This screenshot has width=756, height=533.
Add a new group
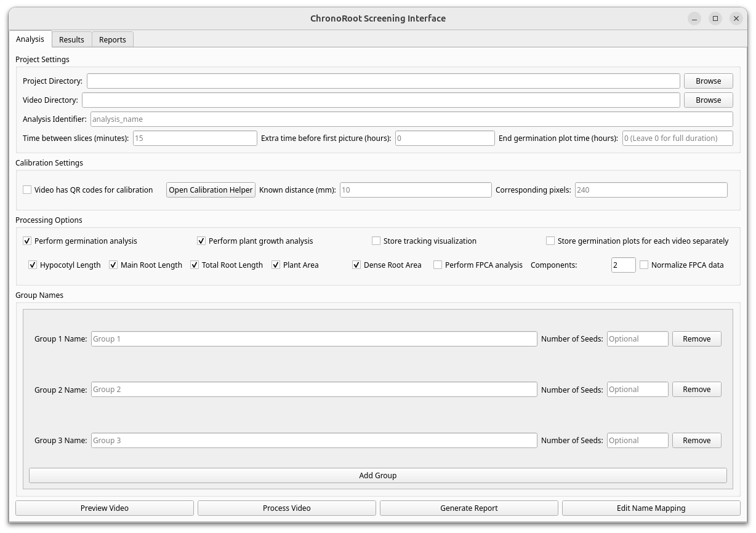click(377, 475)
